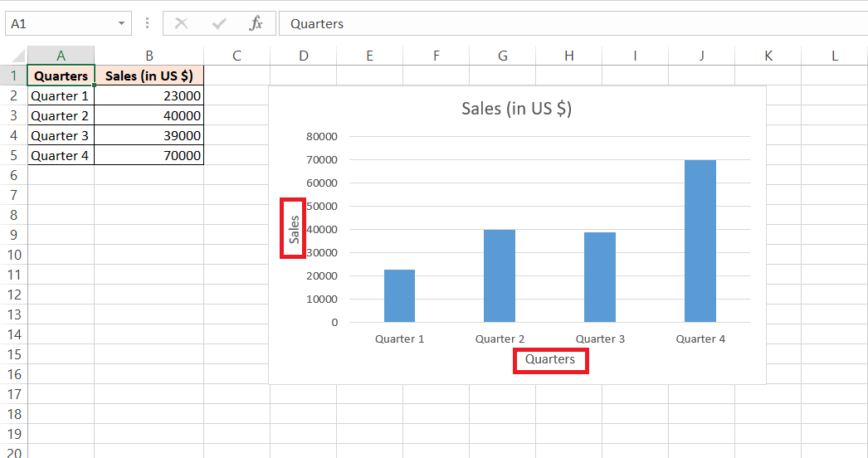The width and height of the screenshot is (868, 458).
Task: Click cell B1 Sales (in US $)
Action: [149, 76]
